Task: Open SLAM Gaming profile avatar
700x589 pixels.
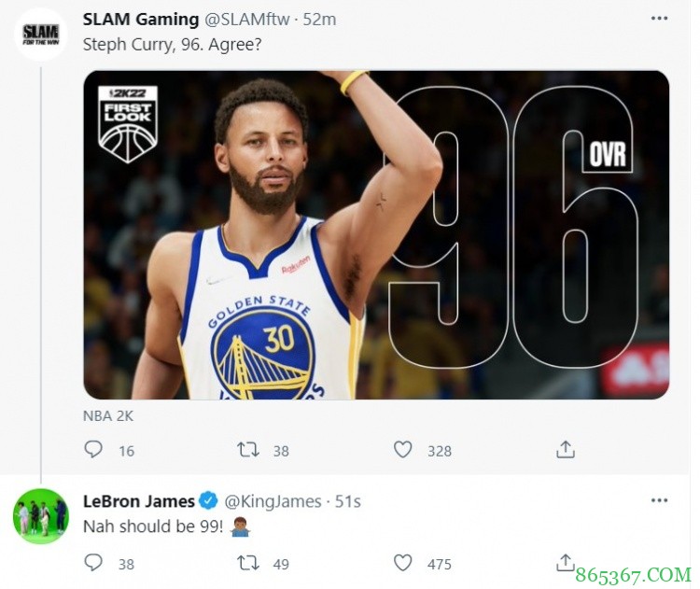Action: [x=40, y=35]
